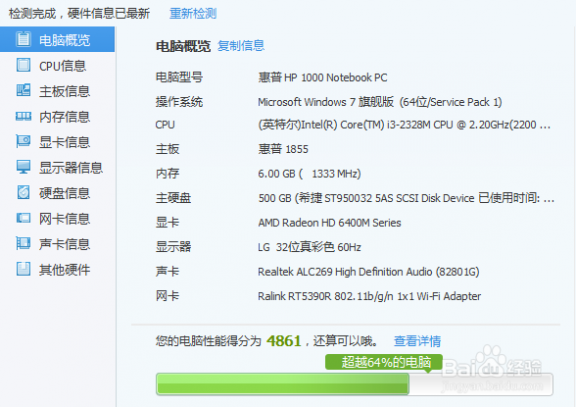Click the 重新检测 link

tap(193, 14)
